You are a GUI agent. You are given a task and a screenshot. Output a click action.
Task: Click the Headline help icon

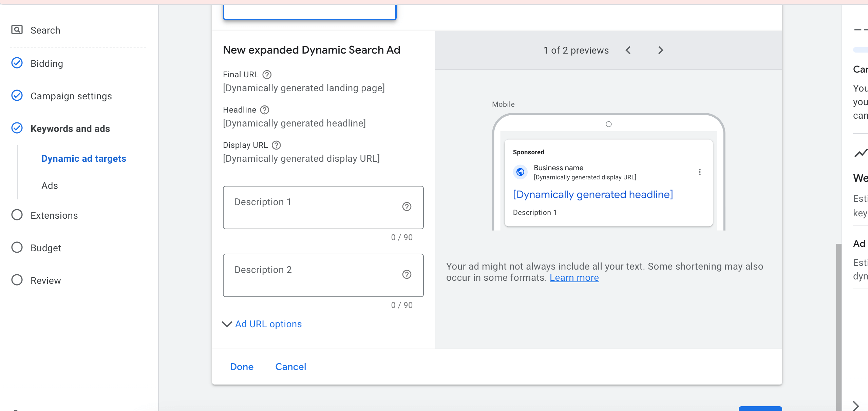click(265, 110)
